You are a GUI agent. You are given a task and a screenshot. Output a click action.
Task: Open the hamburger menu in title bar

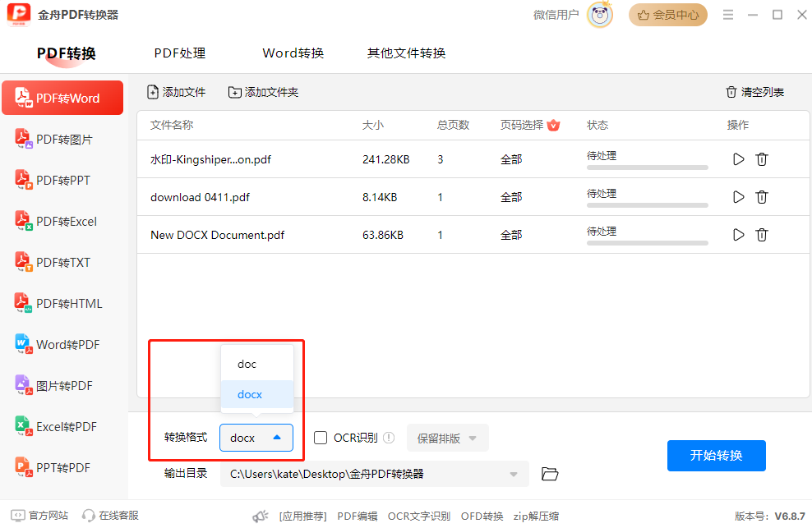click(x=728, y=15)
